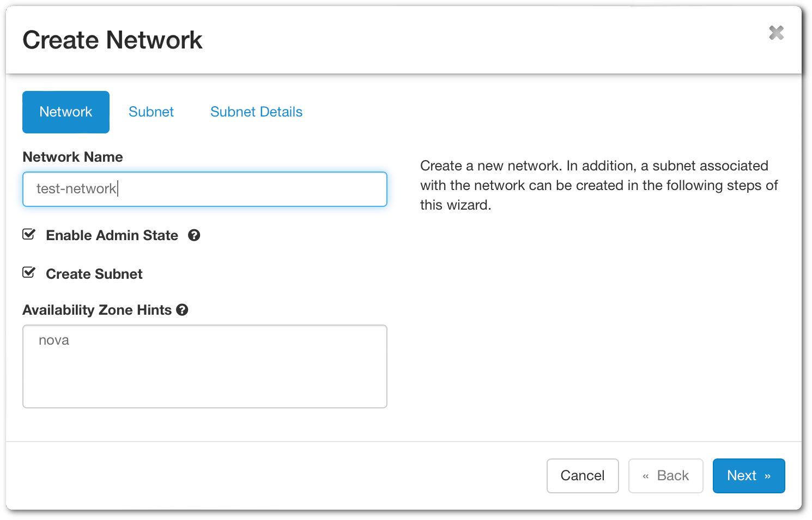Select the Network tab
This screenshot has height=520, width=812.
[66, 112]
